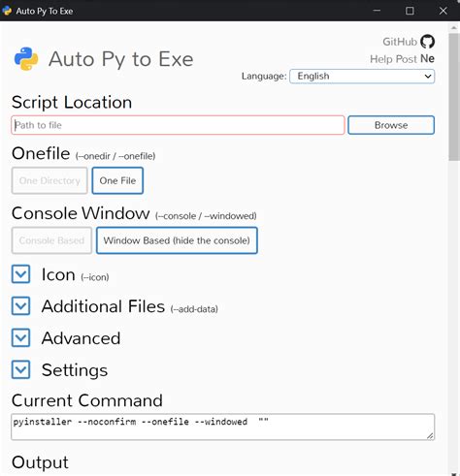Expand the Additional Files section chevron
The width and height of the screenshot is (460, 476).
[21, 305]
